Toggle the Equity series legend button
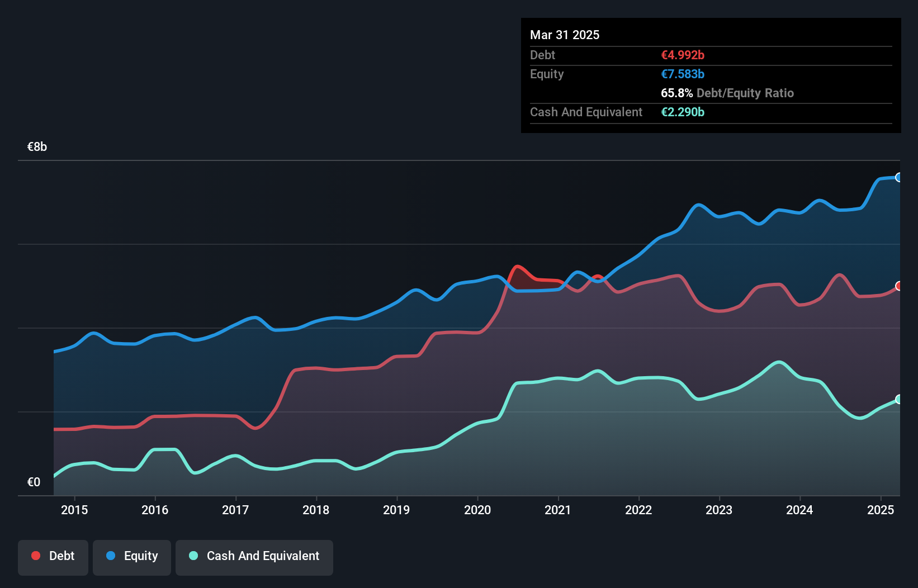 click(132, 557)
